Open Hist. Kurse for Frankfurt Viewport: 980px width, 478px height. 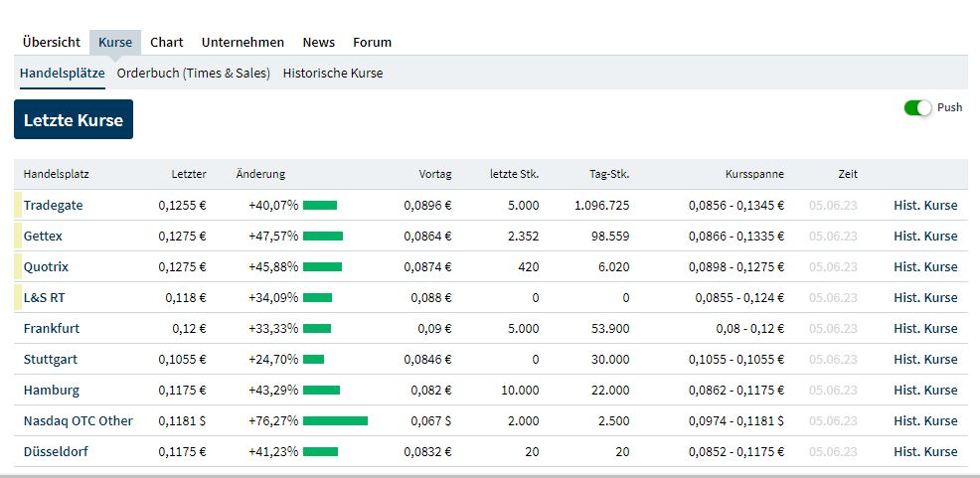tap(925, 328)
